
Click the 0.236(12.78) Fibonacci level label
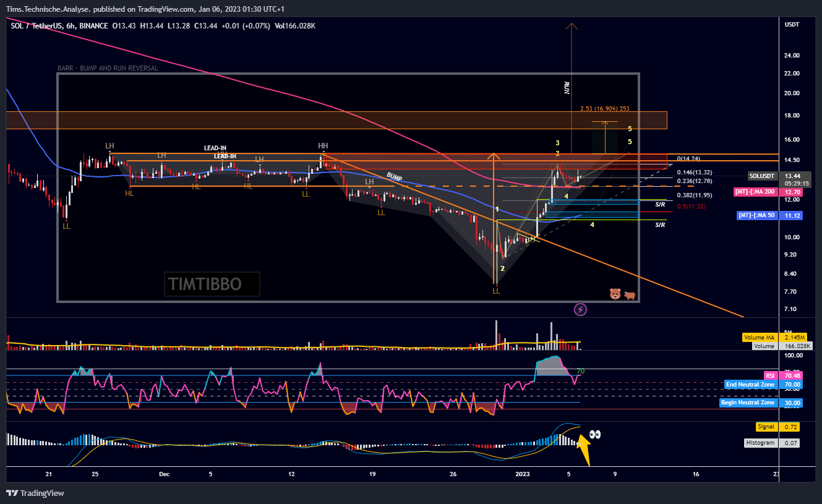(694, 181)
